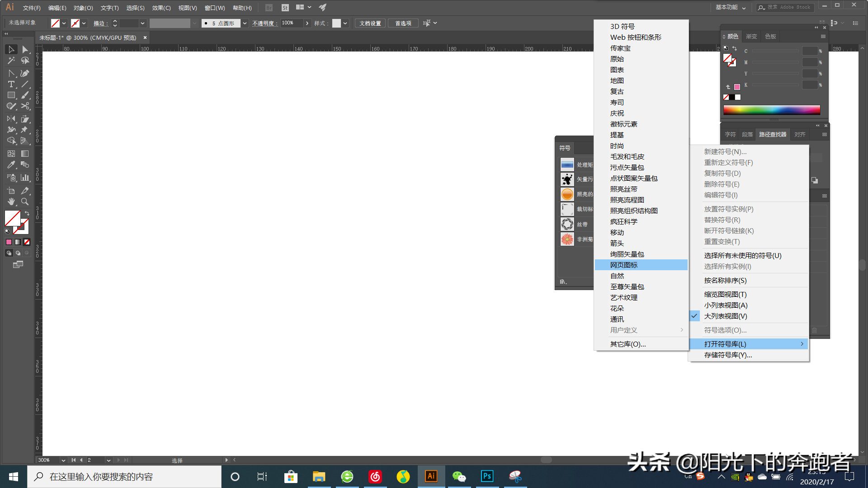Image resolution: width=868 pixels, height=488 pixels.
Task: Click the 文档设置 button
Action: pyautogui.click(x=369, y=23)
